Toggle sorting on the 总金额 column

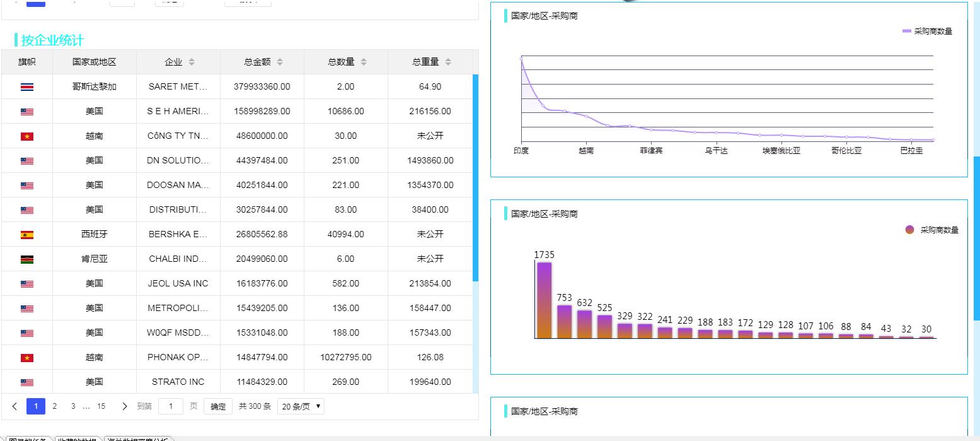tap(280, 62)
